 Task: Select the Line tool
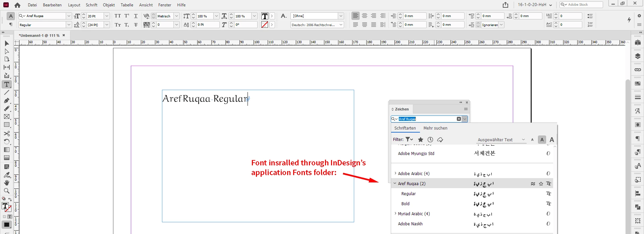pyautogui.click(x=7, y=92)
